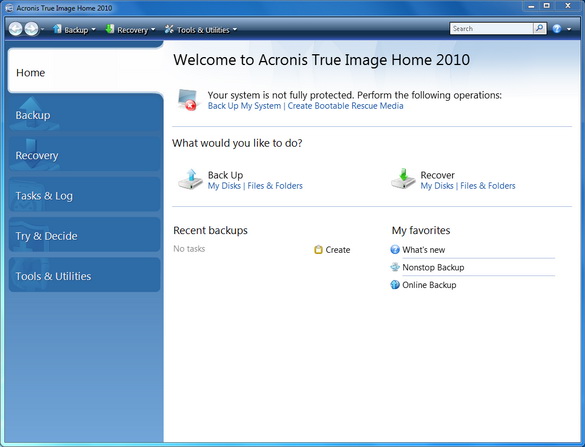Click "What would you like to do?" heading
Viewport: 585px width, 447px height.
click(237, 143)
